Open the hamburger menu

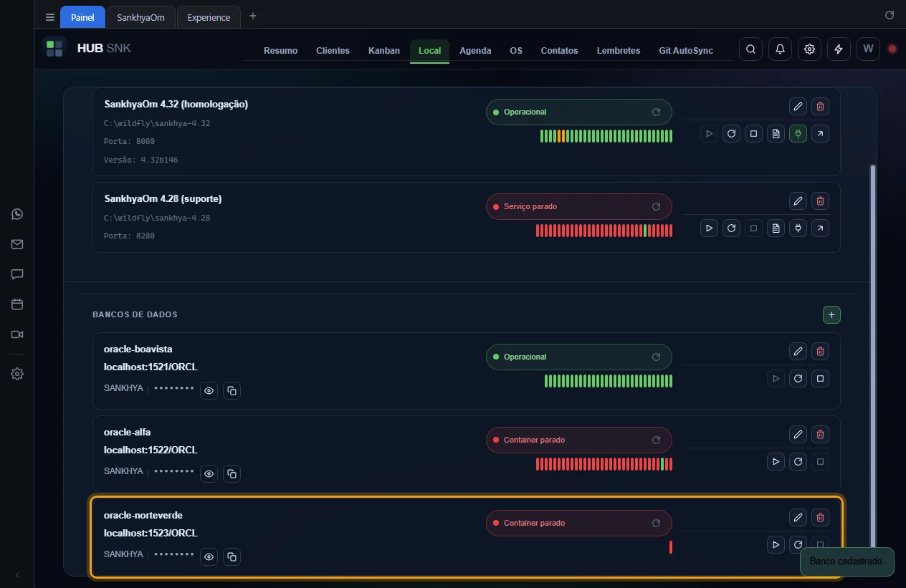coord(49,17)
